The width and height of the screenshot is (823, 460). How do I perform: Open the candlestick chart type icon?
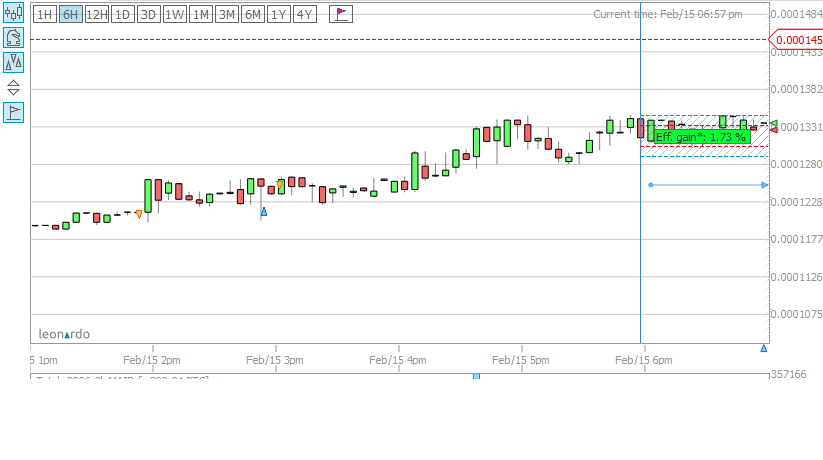pyautogui.click(x=14, y=12)
